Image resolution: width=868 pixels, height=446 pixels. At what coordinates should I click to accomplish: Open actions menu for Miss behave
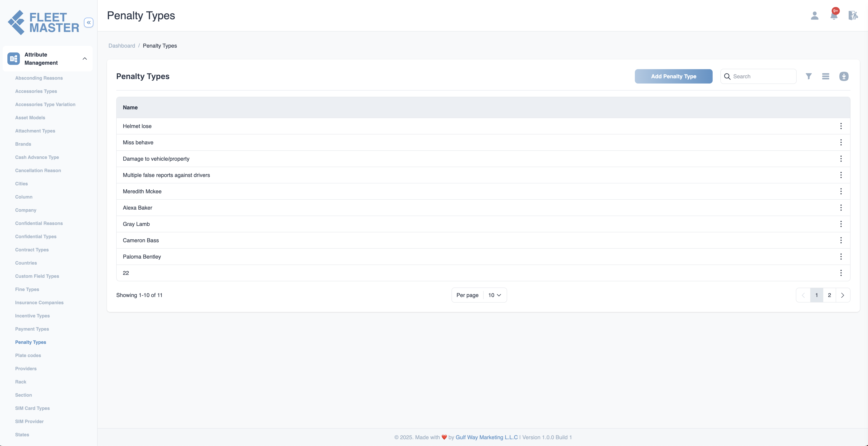(841, 142)
